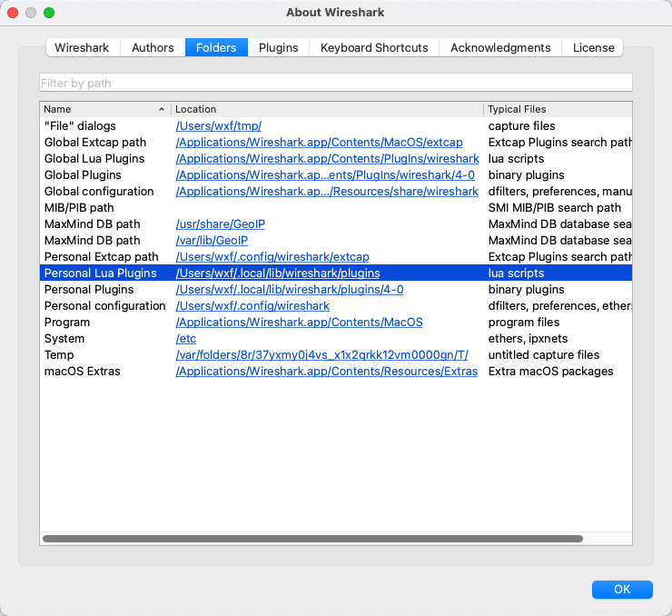Select the Temp row name

(x=59, y=355)
